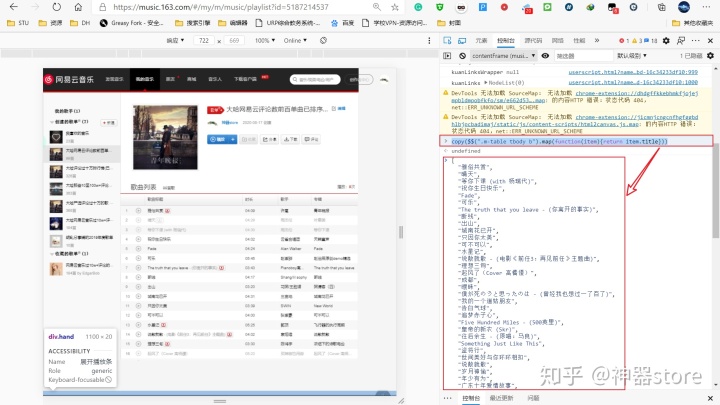Open the Greasy Fork bookmark
The image size is (720, 405).
click(x=131, y=23)
